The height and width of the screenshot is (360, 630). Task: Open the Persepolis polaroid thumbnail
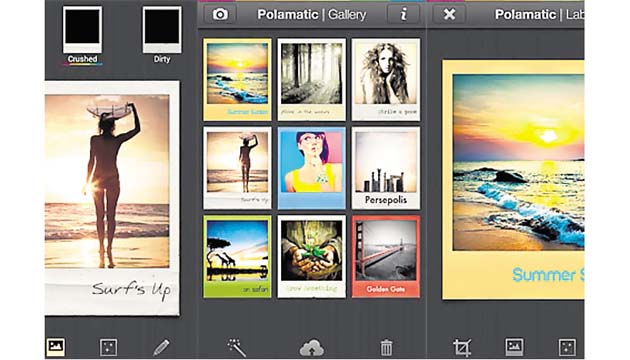[386, 168]
